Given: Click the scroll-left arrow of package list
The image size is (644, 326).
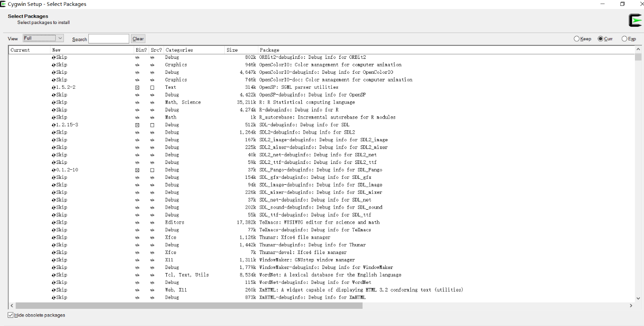Looking at the screenshot, I should [x=12, y=306].
